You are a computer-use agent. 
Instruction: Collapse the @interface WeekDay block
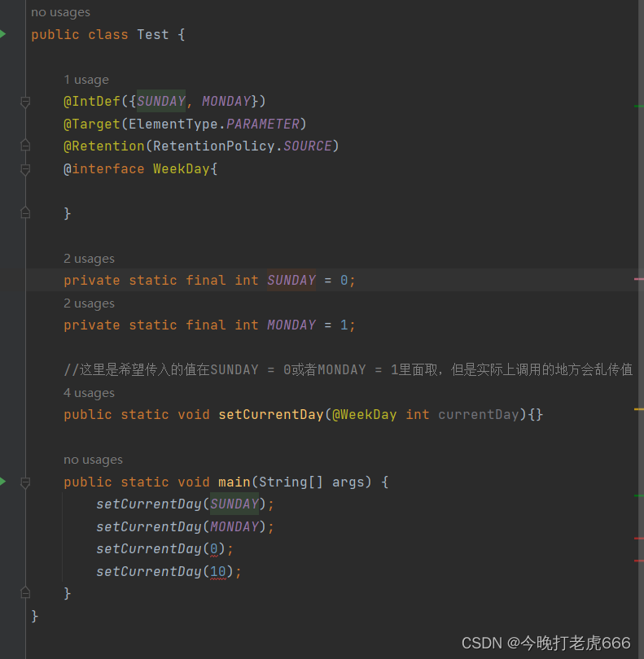click(x=25, y=169)
